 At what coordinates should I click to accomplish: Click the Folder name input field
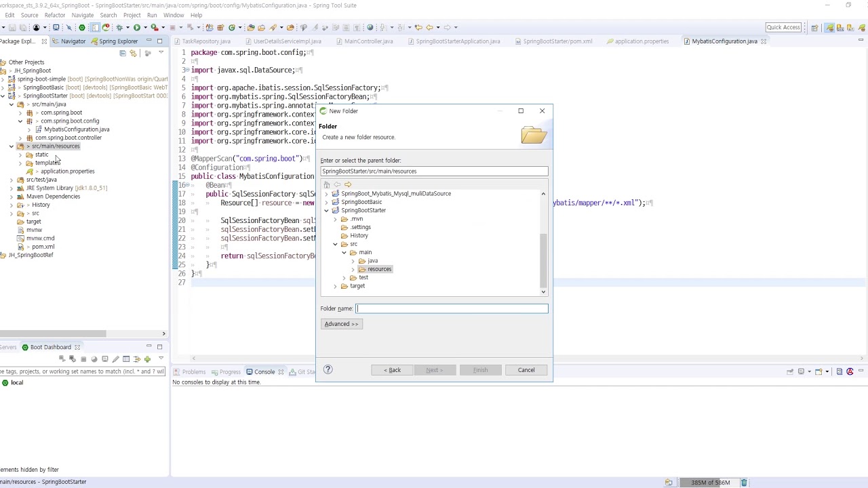(x=452, y=308)
